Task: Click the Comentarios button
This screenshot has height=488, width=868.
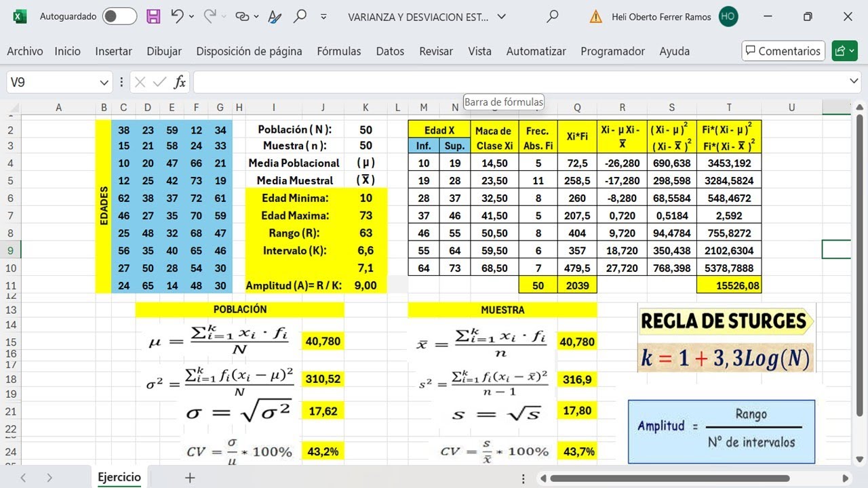Action: click(x=783, y=51)
